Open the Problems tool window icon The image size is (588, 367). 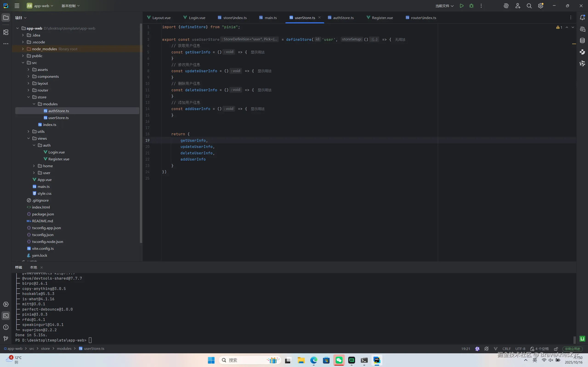[6, 327]
